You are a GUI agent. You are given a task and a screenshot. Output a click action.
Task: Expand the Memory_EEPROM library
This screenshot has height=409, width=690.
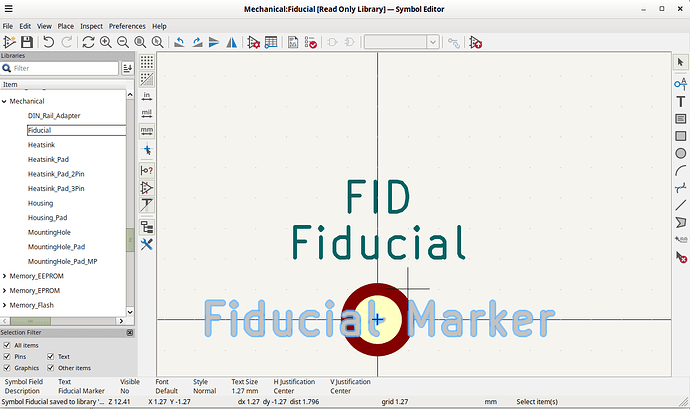pos(5,275)
